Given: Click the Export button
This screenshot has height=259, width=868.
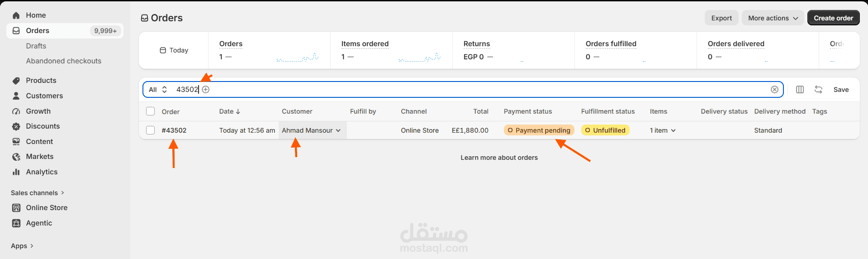Looking at the screenshot, I should tap(721, 18).
